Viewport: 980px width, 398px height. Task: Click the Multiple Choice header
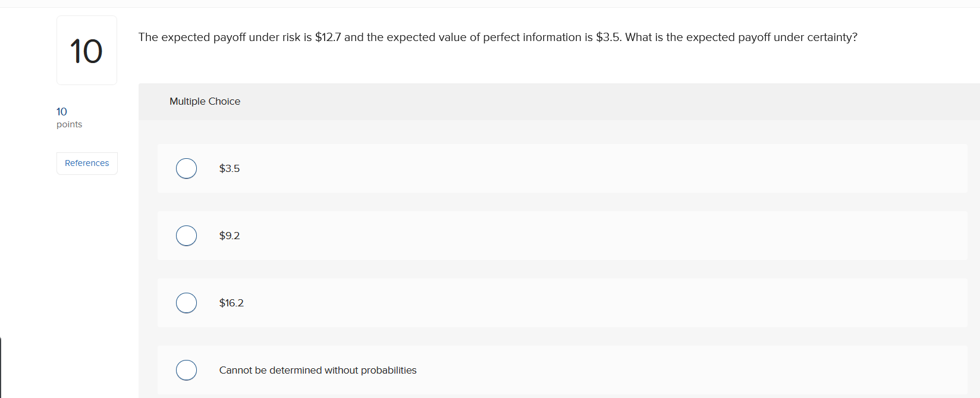[205, 101]
